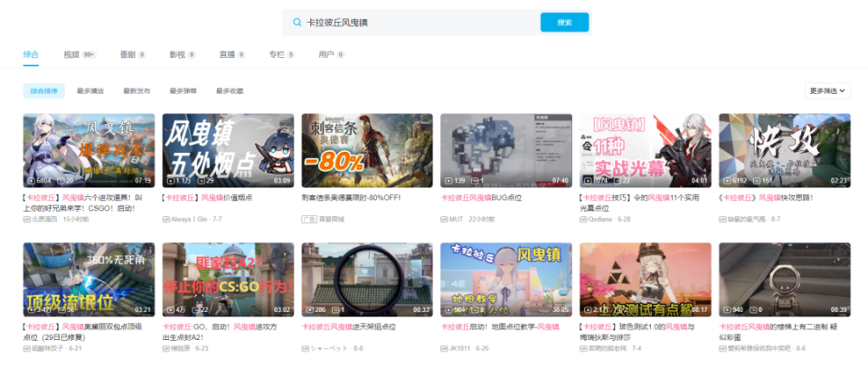Open the 地图教学 38:05 thumbnail
Image resolution: width=868 pixels, height=369 pixels.
pyautogui.click(x=506, y=279)
